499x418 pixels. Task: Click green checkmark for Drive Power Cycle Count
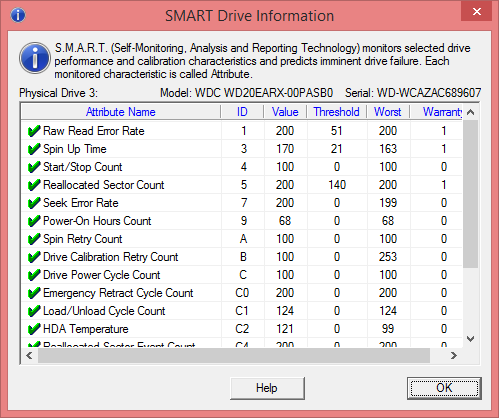point(34,275)
